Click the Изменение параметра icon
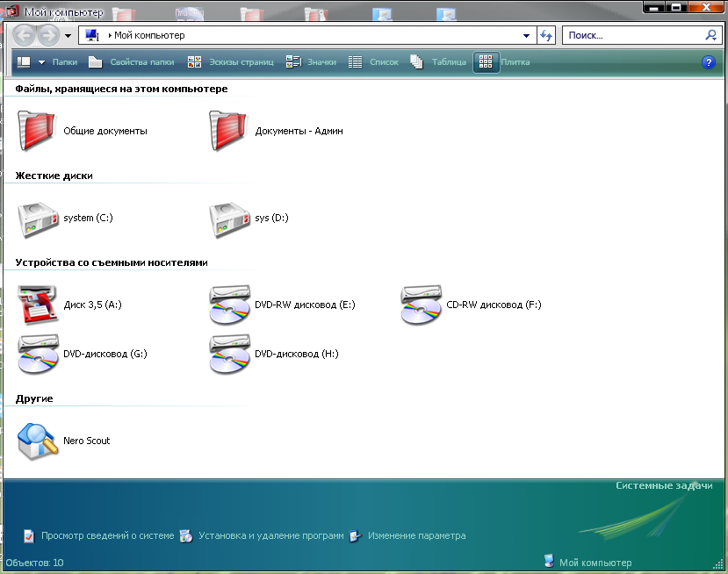Viewport: 728px width, 574px height. [355, 536]
